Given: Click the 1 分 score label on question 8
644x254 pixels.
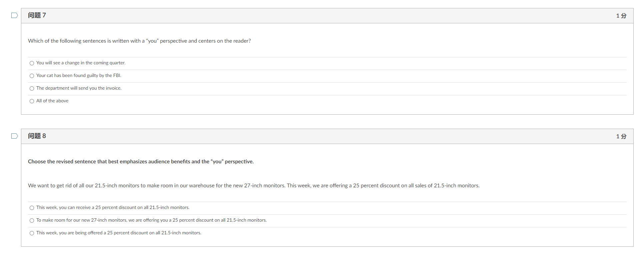Looking at the screenshot, I should (621, 136).
